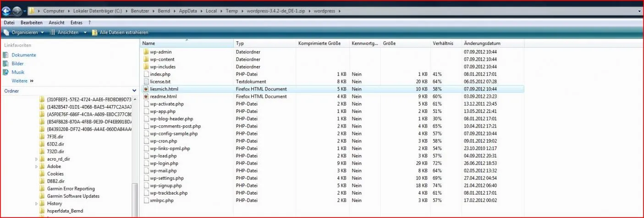Select the wp-cron.php file name

[163, 141]
